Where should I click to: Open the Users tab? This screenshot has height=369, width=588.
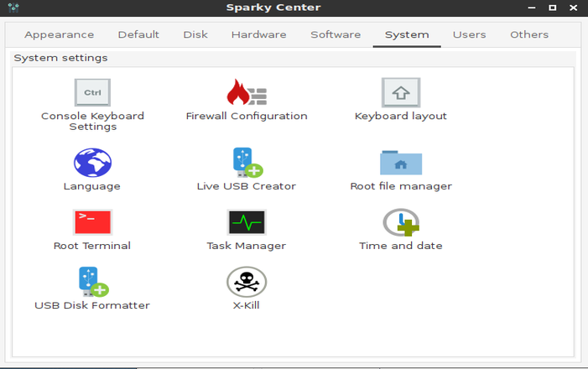click(x=469, y=35)
